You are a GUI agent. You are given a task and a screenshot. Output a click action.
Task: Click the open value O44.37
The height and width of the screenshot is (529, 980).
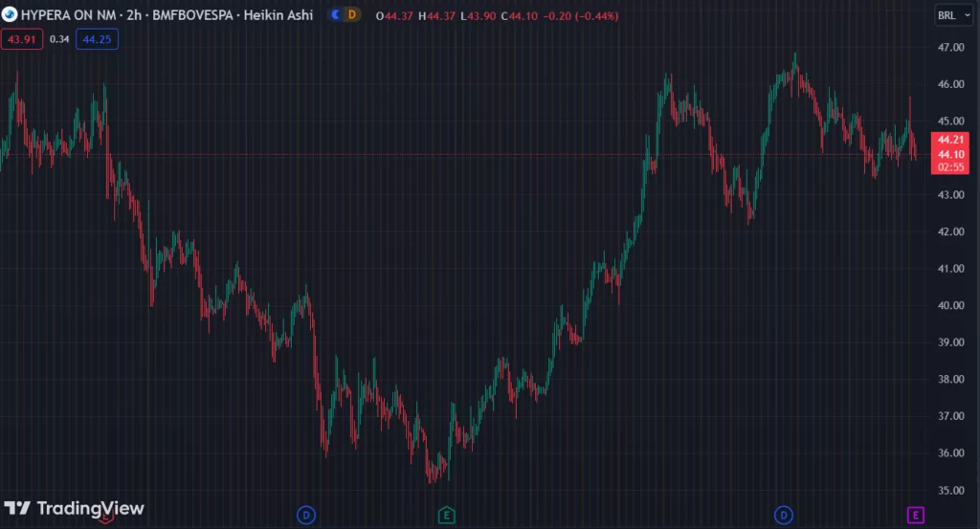pyautogui.click(x=394, y=16)
